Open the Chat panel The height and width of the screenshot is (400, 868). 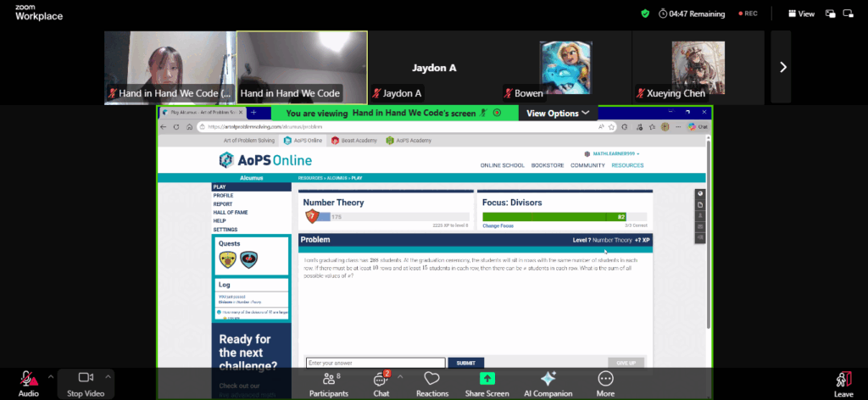click(x=381, y=383)
